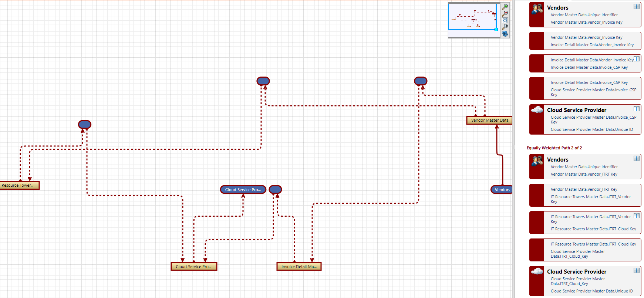Select the Invoice Detail Ma... table node
Viewport: 644px width, 298px height.
click(x=299, y=267)
